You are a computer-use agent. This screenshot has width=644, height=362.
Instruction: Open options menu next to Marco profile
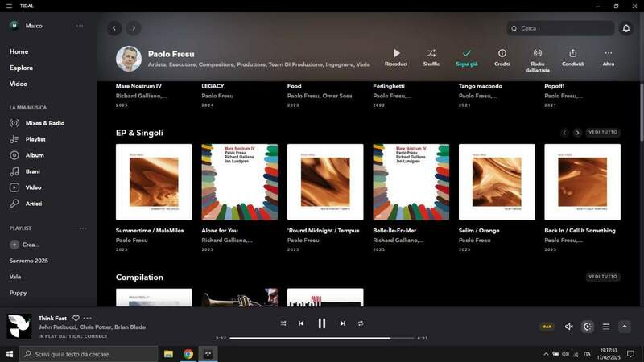80,26
